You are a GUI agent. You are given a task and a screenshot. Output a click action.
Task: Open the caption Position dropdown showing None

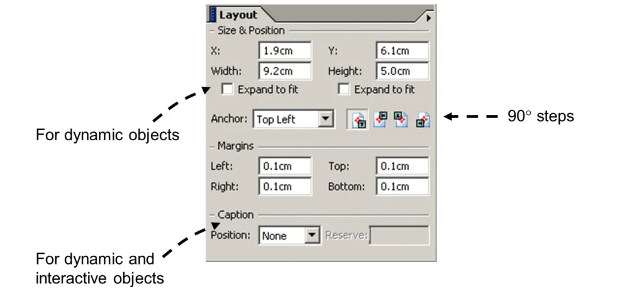(x=289, y=236)
